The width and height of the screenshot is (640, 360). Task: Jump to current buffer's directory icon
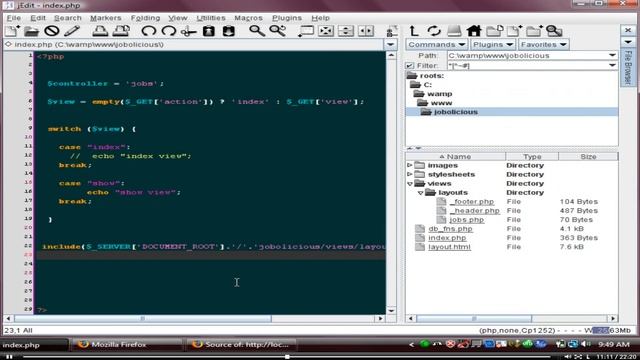click(x=494, y=31)
